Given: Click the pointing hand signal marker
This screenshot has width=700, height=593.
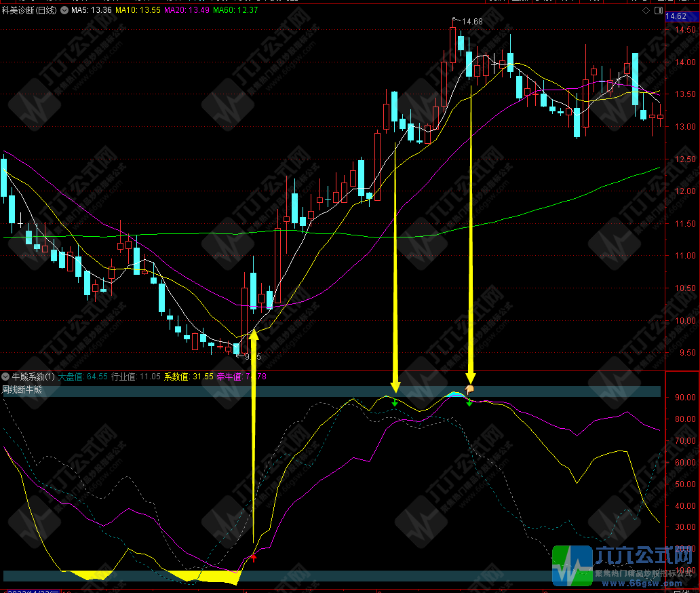Looking at the screenshot, I should 469,389.
